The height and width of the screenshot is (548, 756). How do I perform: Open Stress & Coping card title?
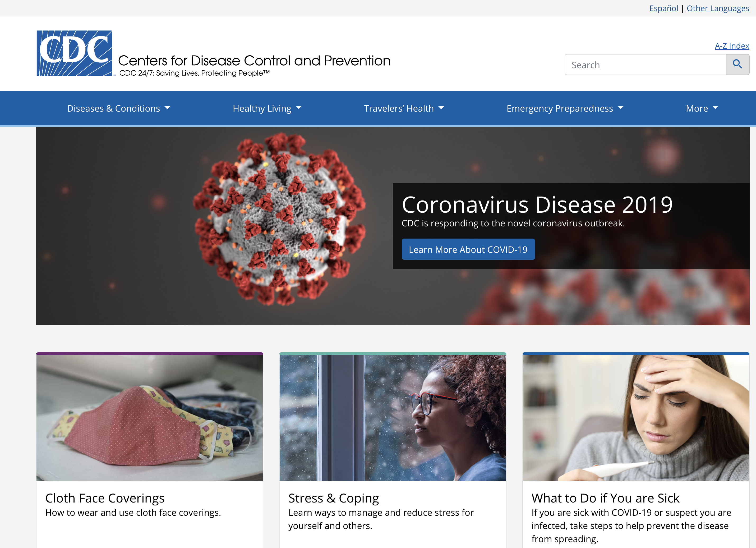pos(333,498)
